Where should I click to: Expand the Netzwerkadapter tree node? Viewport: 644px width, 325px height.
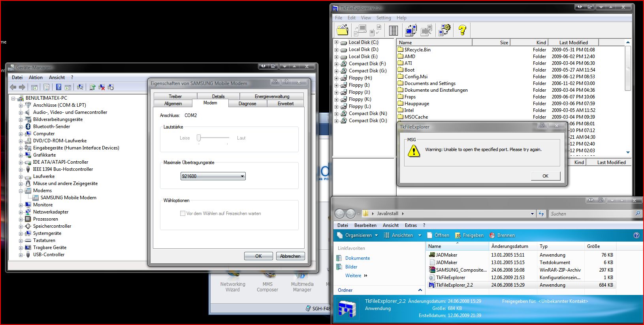pos(21,212)
